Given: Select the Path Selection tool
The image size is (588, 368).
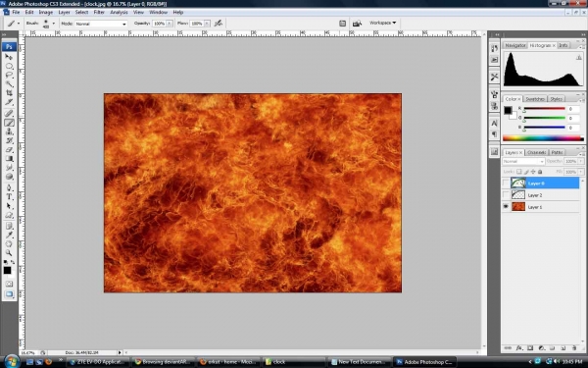Looking at the screenshot, I should click(x=9, y=206).
